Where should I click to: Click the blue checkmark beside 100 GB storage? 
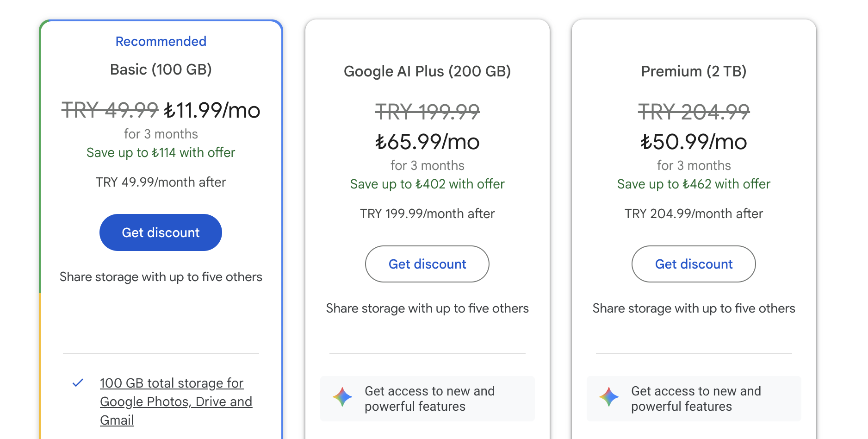click(78, 383)
